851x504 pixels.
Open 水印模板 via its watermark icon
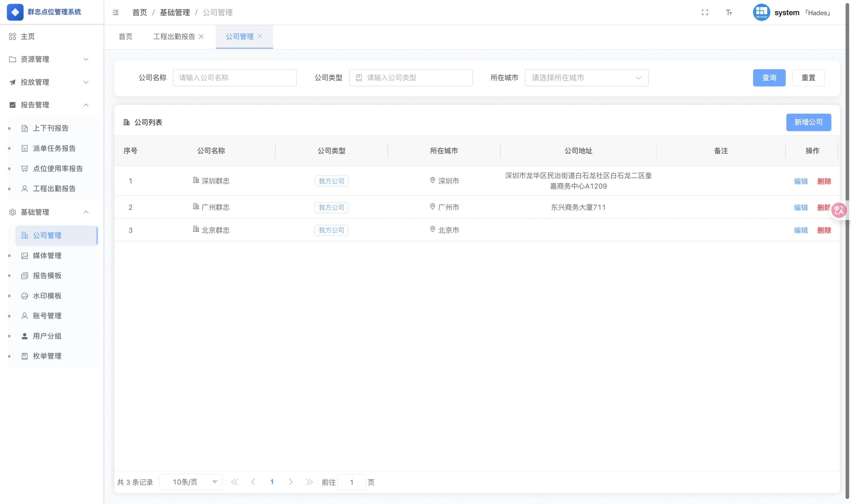24,296
